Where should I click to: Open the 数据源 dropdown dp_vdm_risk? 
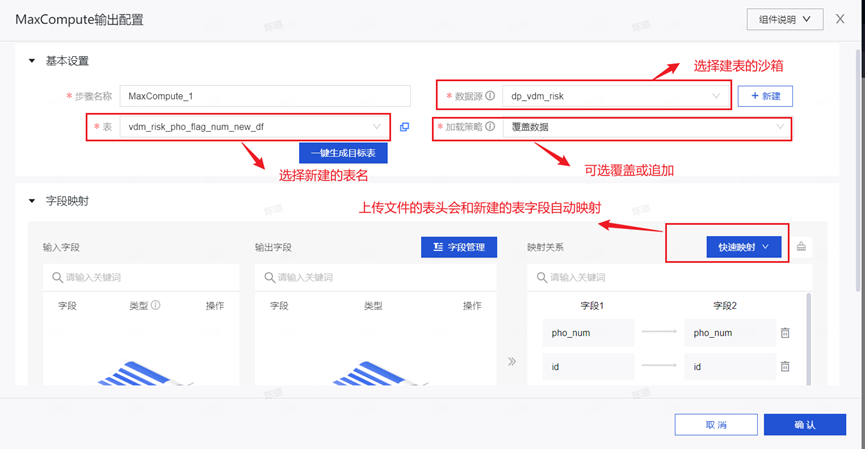(x=616, y=96)
